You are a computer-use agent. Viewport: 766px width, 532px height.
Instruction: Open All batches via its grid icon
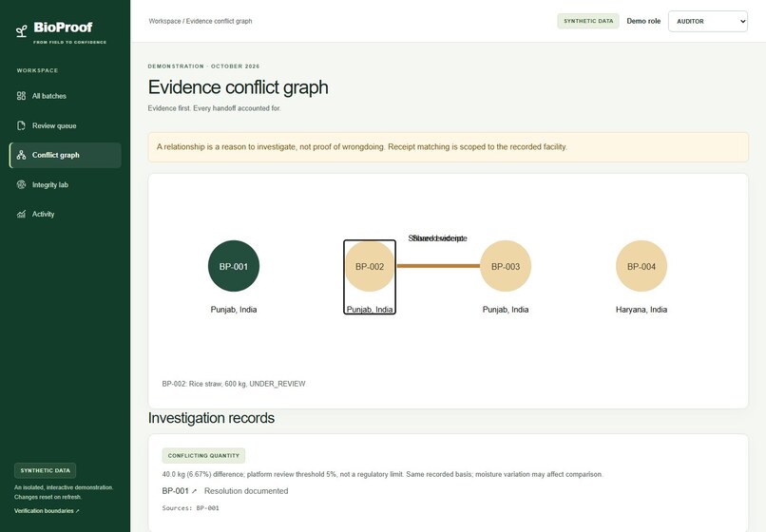point(21,96)
